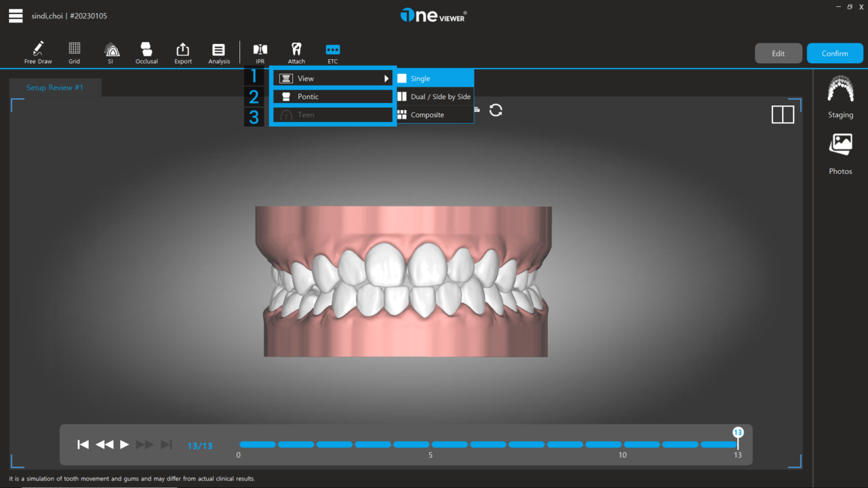Select Composite view mode
The height and width of the screenshot is (488, 868).
tap(434, 114)
